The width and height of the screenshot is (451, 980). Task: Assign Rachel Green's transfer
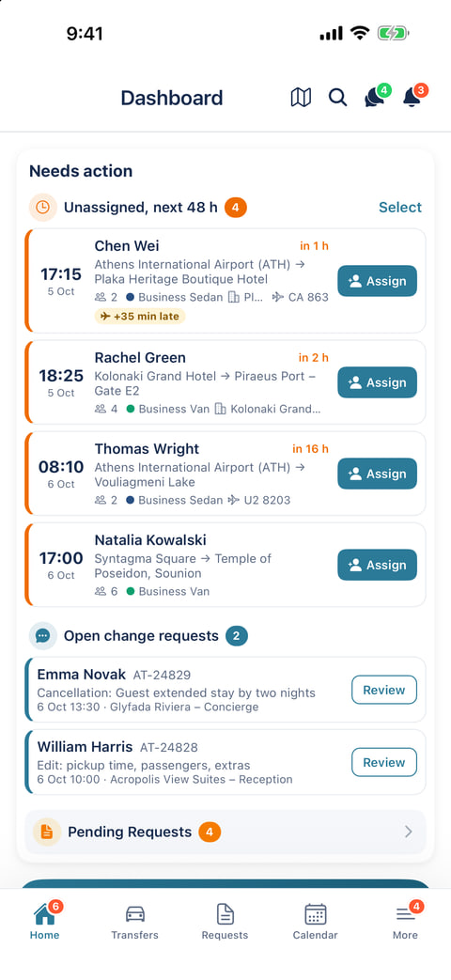(378, 382)
